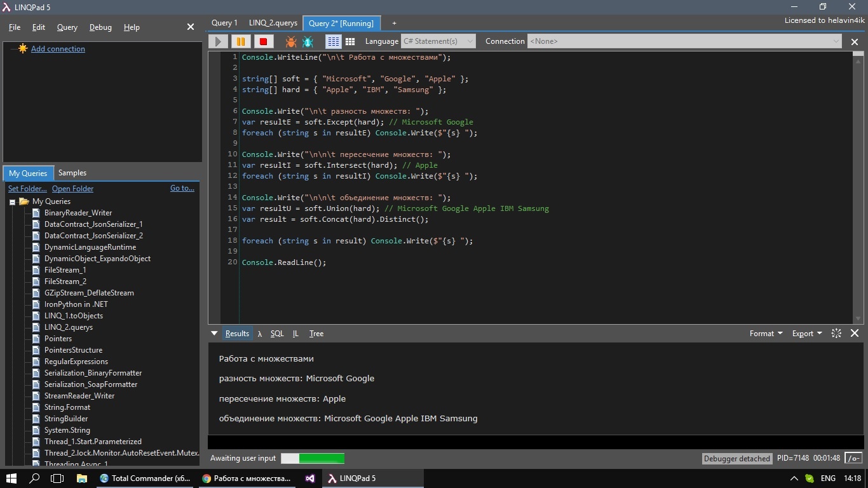Open the Query menu
Image resolution: width=868 pixels, height=488 pixels.
[x=67, y=27]
